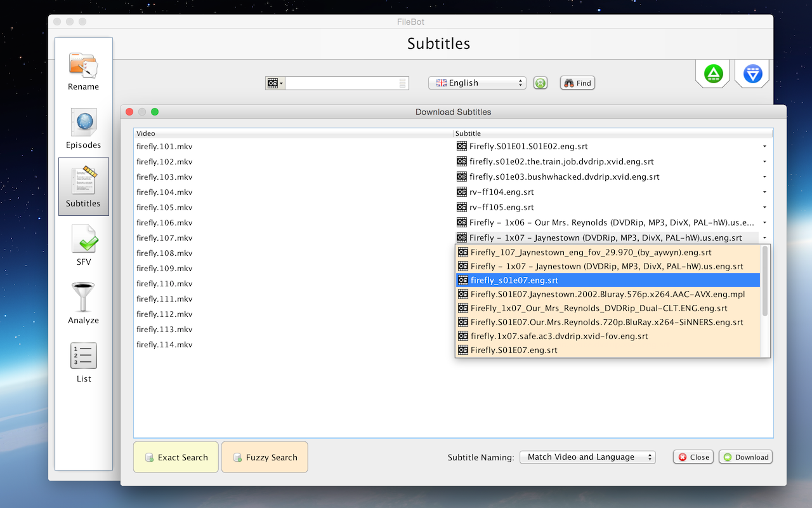Choose Firefly.S01E07.eng.srt in the dropdown list
The width and height of the screenshot is (812, 508).
(608, 350)
